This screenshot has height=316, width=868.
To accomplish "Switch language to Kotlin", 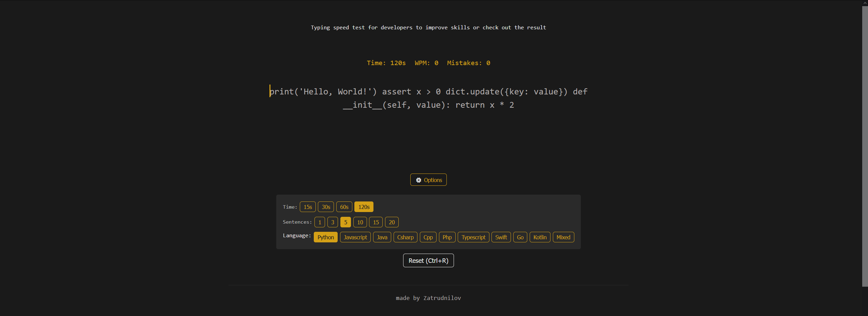I will point(540,237).
